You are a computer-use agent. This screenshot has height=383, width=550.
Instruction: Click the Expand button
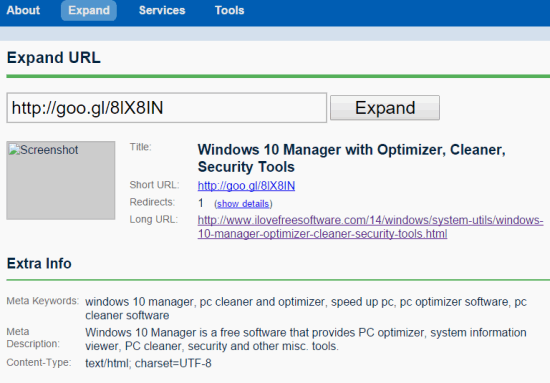pos(385,108)
